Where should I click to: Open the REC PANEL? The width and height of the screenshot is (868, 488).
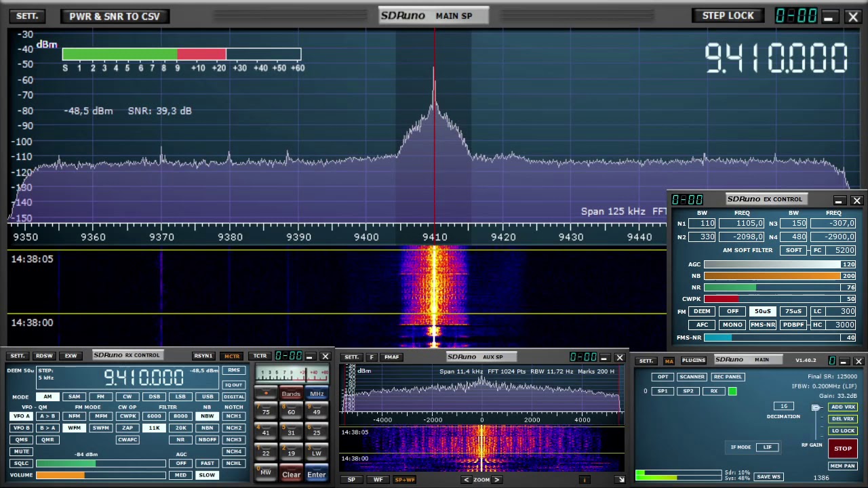(727, 377)
